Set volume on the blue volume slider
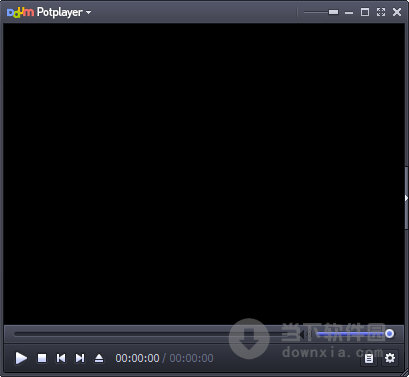Screen dimensions: 409x377 [x=355, y=334]
